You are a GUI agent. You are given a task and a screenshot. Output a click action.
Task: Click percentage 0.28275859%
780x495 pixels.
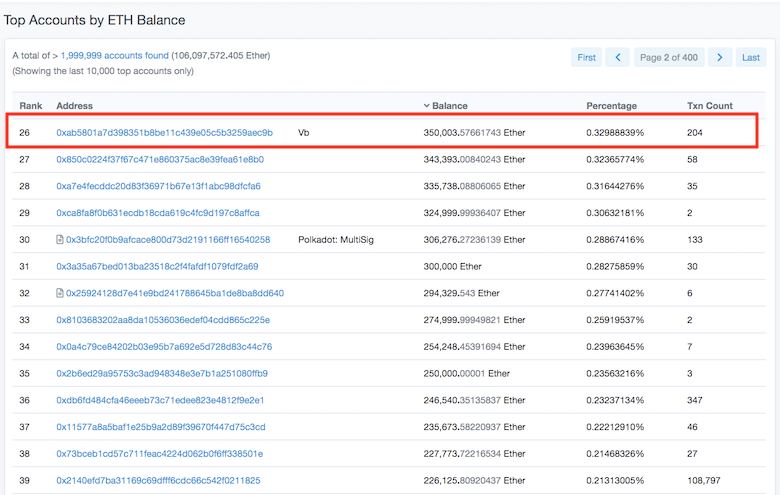click(615, 267)
